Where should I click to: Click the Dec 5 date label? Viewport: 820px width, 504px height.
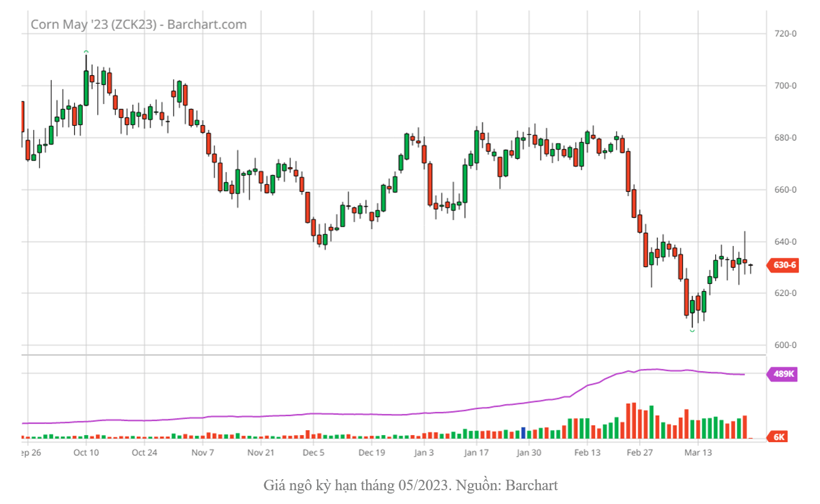(x=314, y=453)
